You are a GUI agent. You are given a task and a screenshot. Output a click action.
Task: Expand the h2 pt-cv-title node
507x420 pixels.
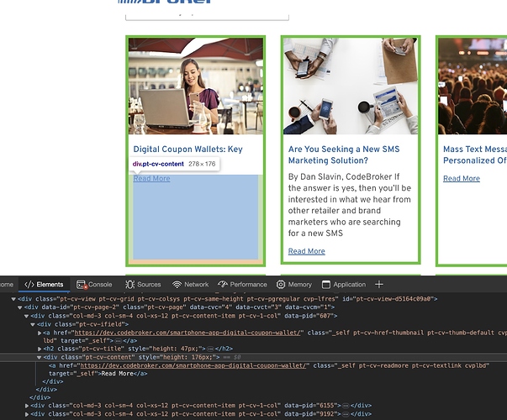40,349
